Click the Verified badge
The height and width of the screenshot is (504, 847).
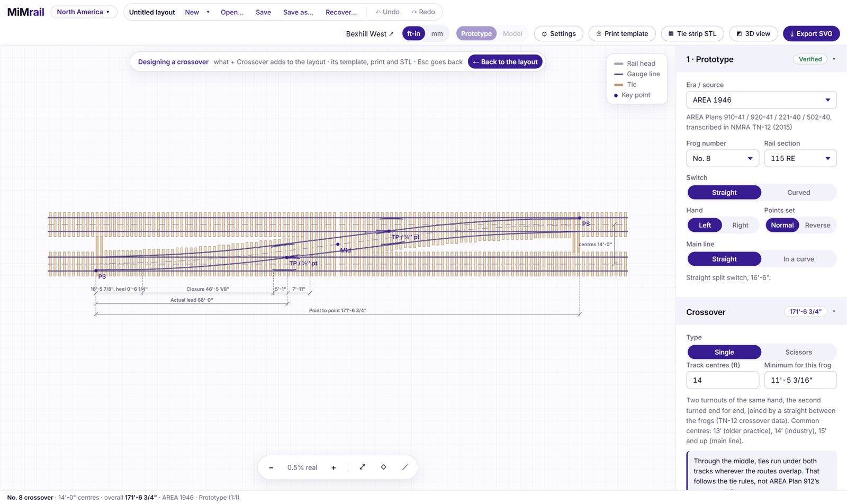pos(810,59)
